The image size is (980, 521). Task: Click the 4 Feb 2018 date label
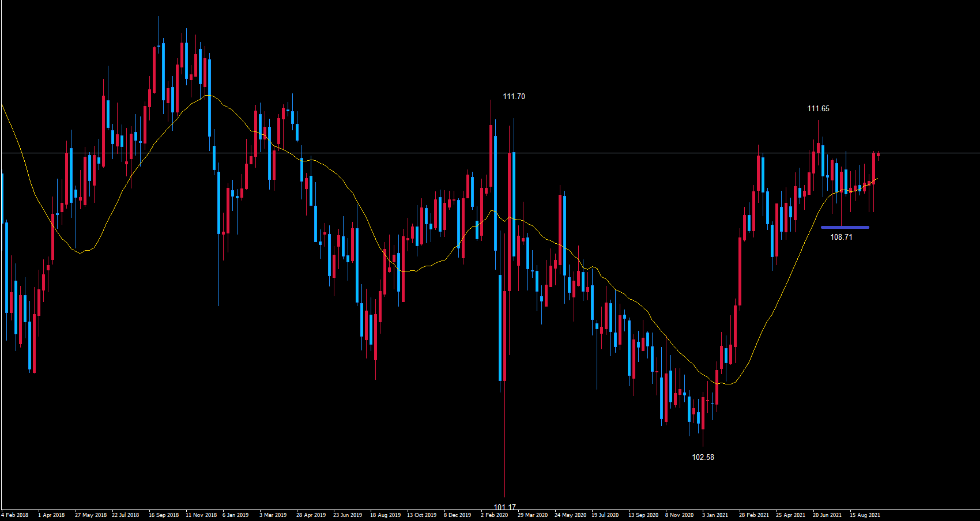(x=15, y=515)
